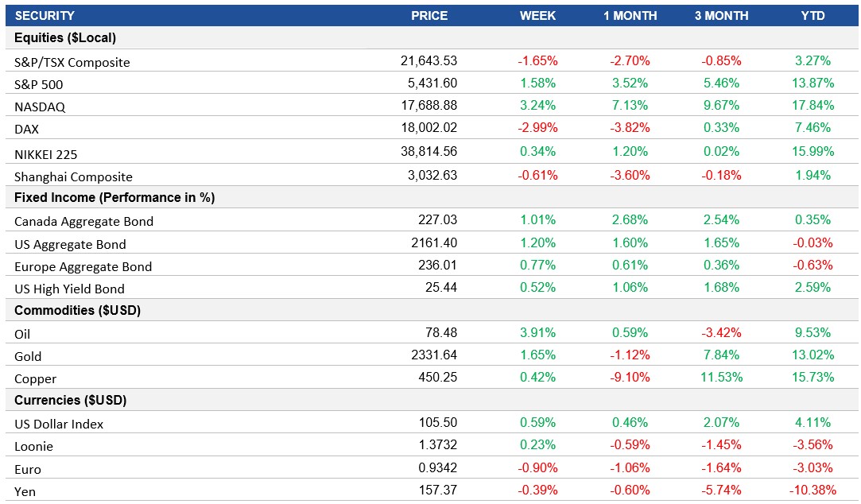Screen dimensions: 861x504
Task: Click the PRICE column header
Action: [429, 15]
